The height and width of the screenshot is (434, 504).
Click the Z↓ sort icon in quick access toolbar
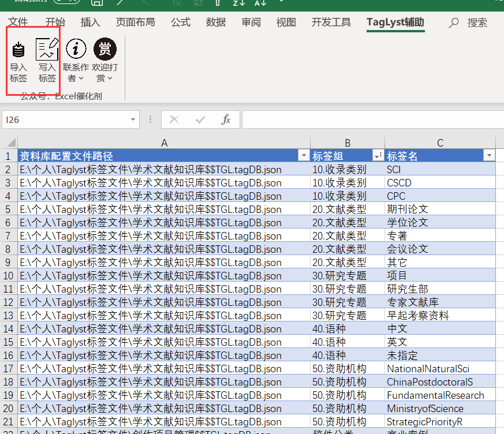[239, 3]
